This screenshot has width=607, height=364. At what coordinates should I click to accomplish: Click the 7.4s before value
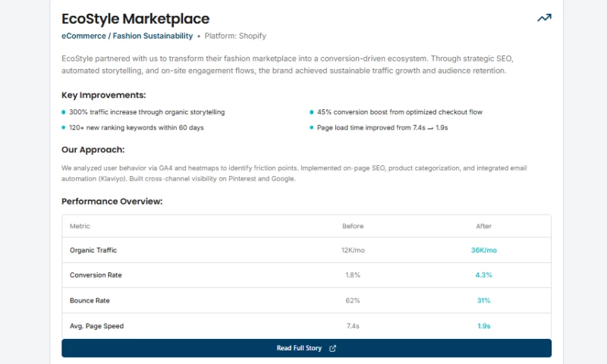coord(353,326)
